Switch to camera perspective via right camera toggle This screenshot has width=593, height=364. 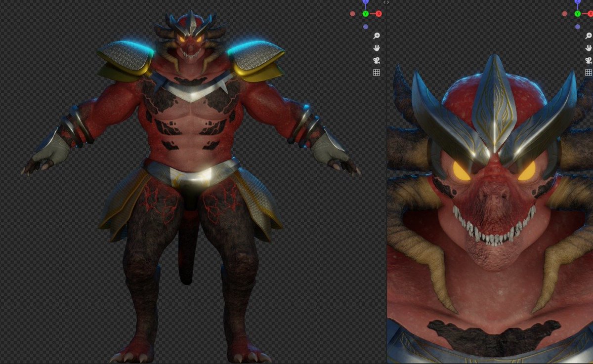click(589, 61)
